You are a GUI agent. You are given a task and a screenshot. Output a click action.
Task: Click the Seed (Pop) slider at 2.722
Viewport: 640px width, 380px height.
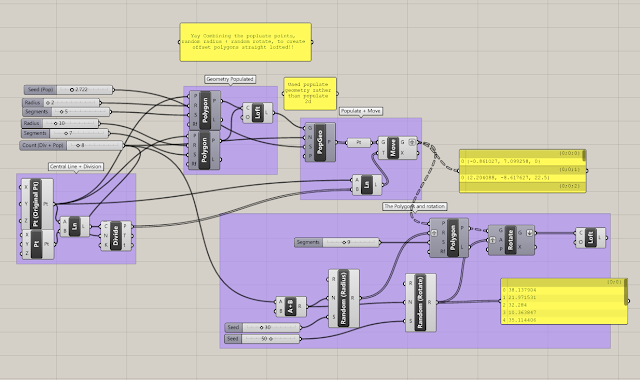pyautogui.click(x=68, y=89)
